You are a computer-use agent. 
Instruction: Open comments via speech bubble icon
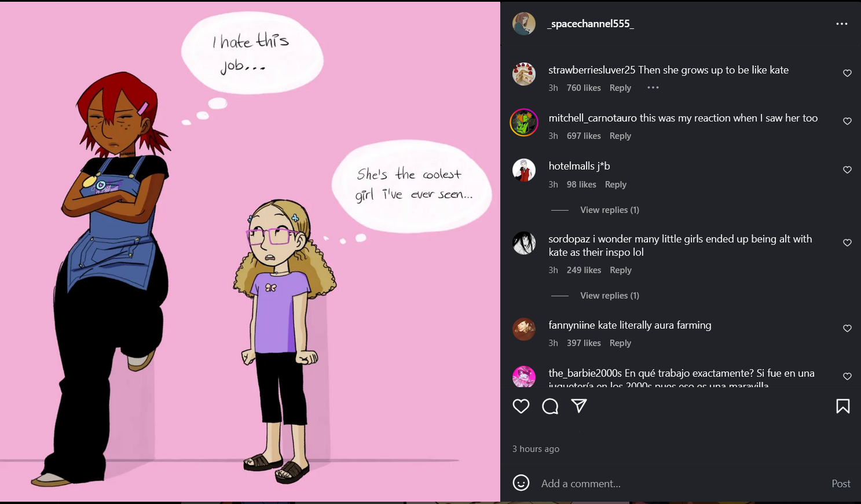pos(550,406)
